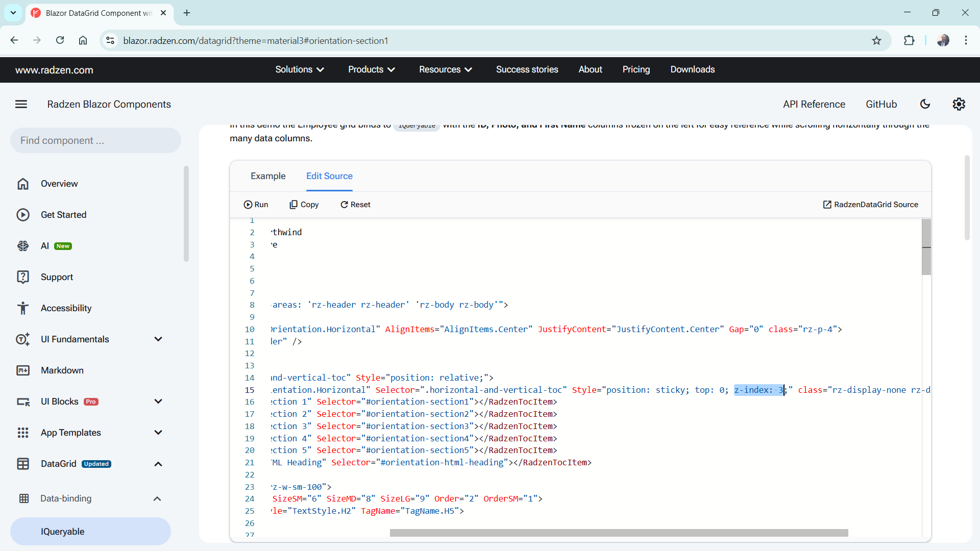The width and height of the screenshot is (980, 551).
Task: Open the AI sidebar item
Action: 45,246
